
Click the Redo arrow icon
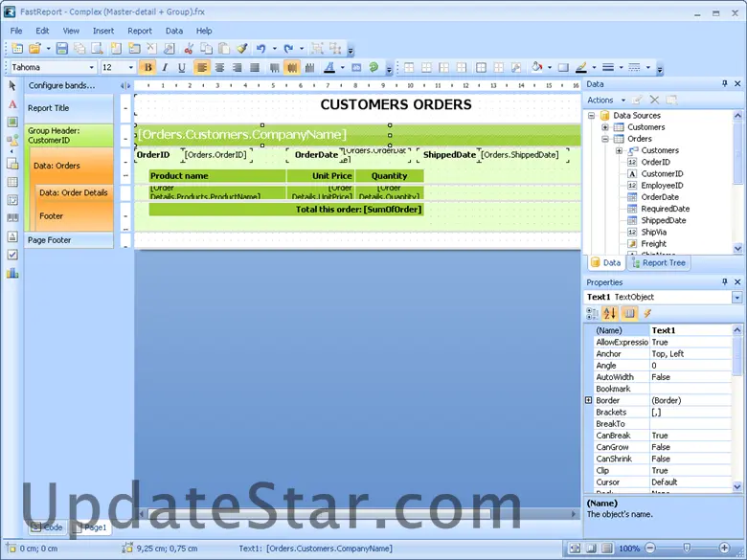(x=288, y=48)
